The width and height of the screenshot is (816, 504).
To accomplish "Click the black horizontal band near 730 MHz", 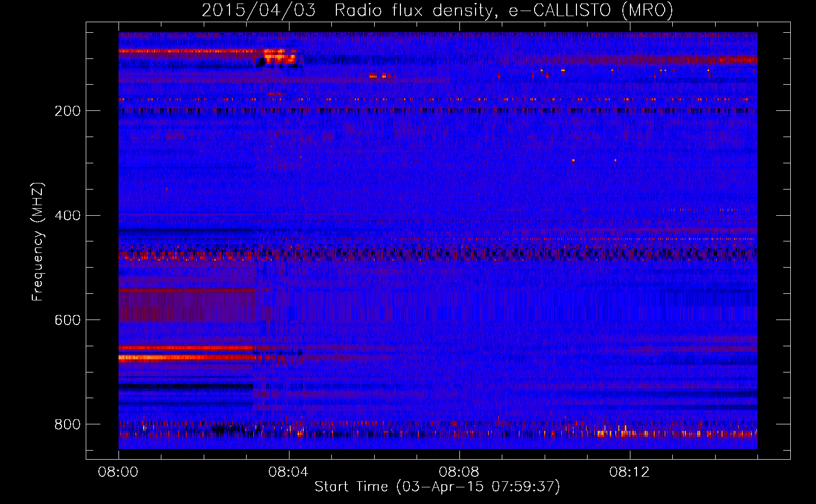I will 186,386.
